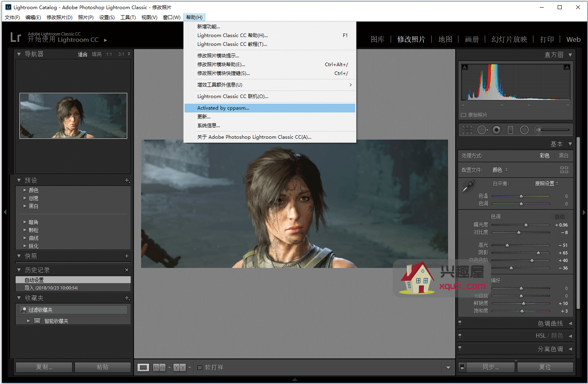Add a new preset with plus
Viewport: 588px width, 384px height.
127,181
